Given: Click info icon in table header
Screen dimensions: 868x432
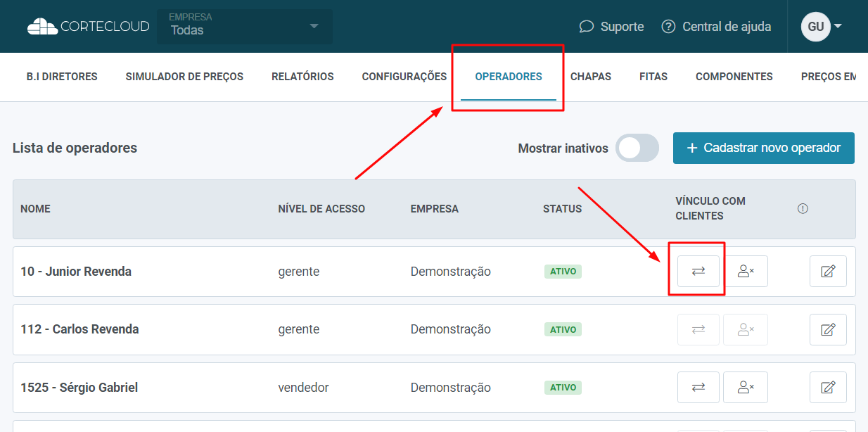Looking at the screenshot, I should tap(803, 208).
